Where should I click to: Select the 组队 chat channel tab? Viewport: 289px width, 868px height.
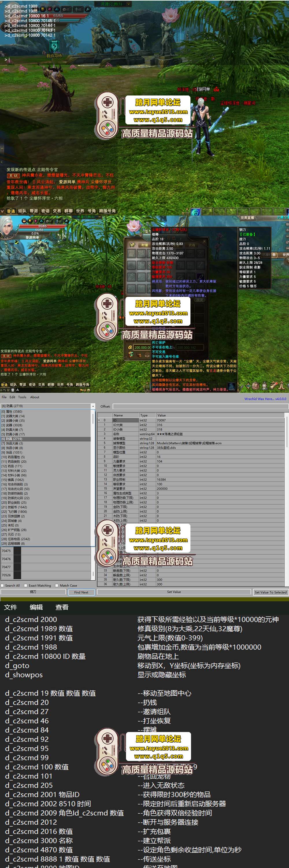pos(22,211)
